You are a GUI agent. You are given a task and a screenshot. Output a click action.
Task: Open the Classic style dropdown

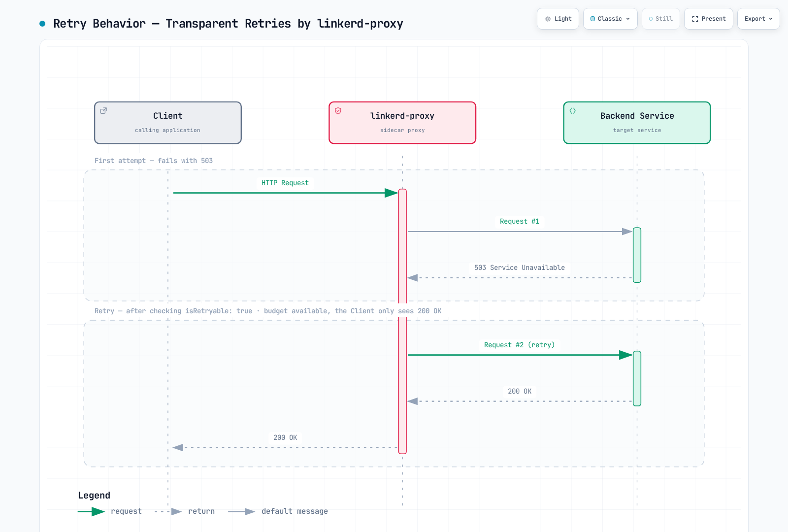tap(610, 19)
